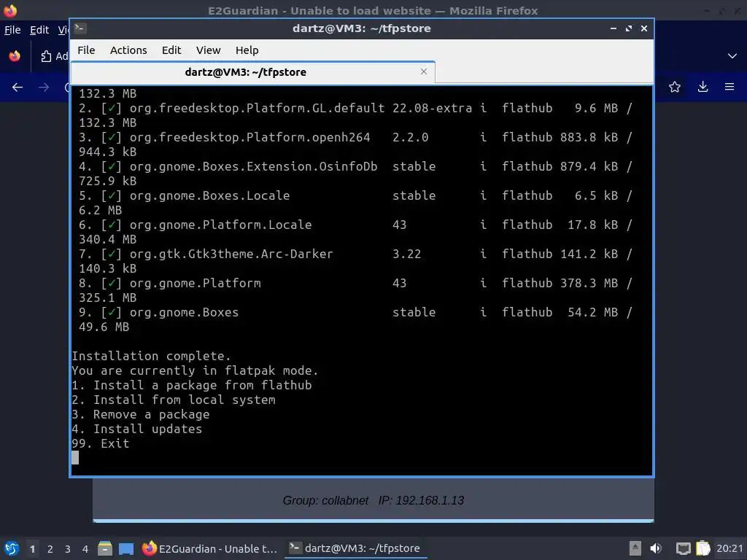Open the terminal Actions menu
Viewport: 747px width, 560px height.
(x=128, y=50)
